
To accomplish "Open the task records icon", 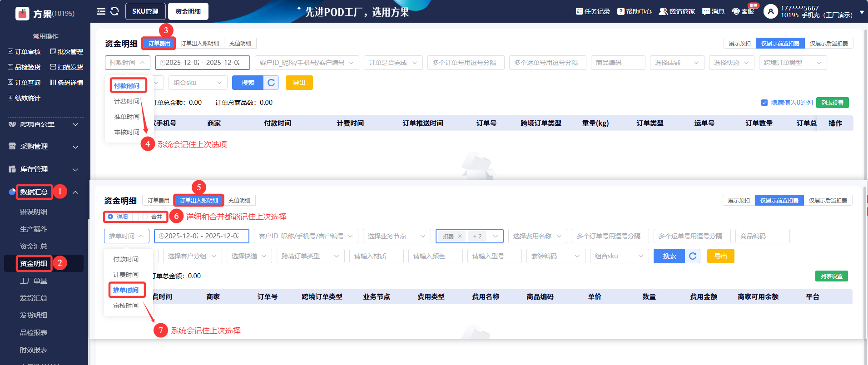I will click(x=579, y=11).
